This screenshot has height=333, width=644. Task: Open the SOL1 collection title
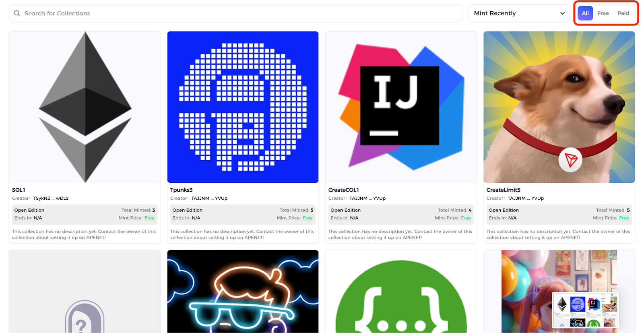click(x=19, y=190)
